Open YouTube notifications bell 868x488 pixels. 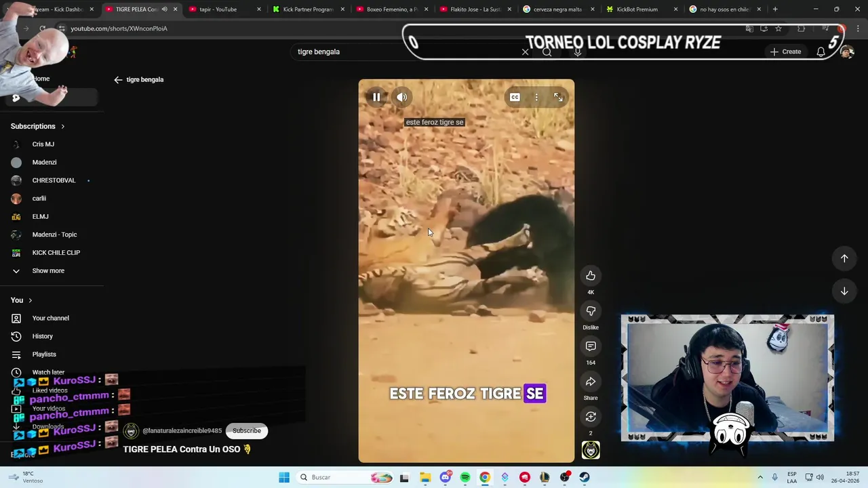(821, 52)
